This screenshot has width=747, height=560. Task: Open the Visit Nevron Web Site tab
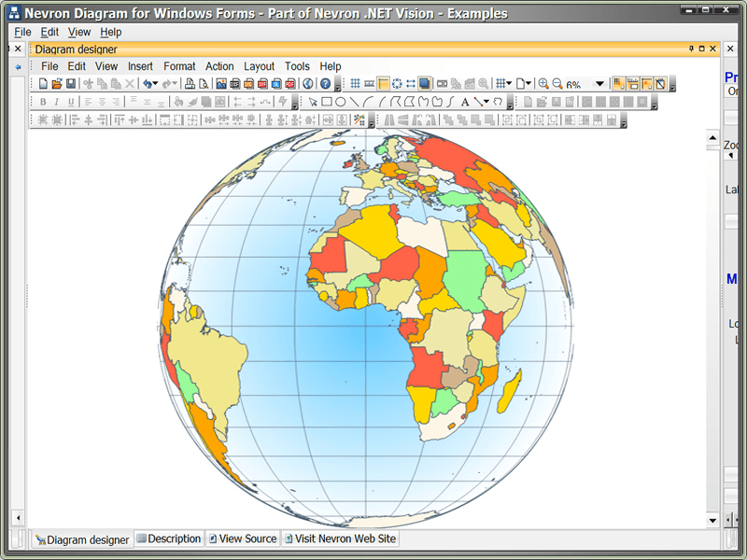[x=340, y=539]
